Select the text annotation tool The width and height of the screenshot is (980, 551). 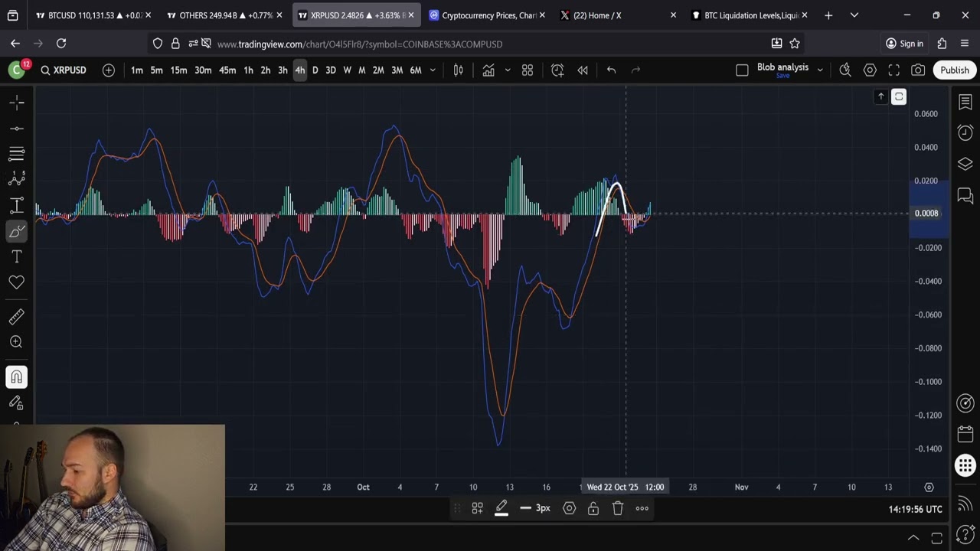(x=17, y=256)
